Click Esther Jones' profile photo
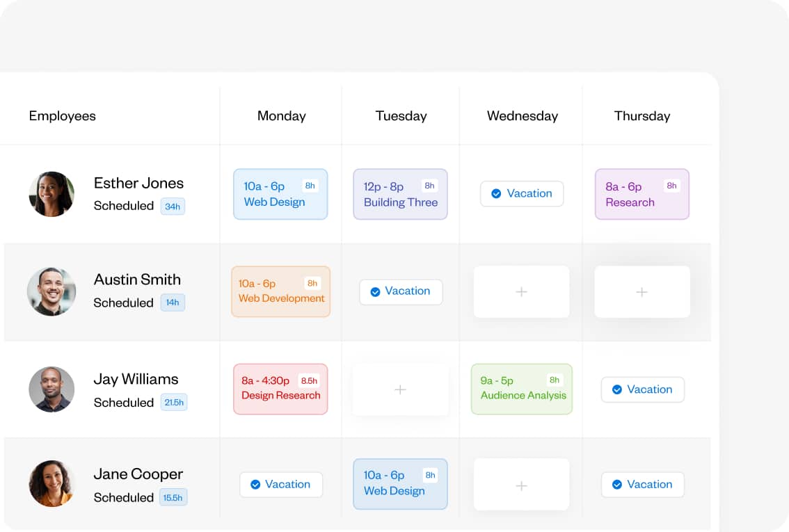The height and width of the screenshot is (532, 789). click(51, 194)
